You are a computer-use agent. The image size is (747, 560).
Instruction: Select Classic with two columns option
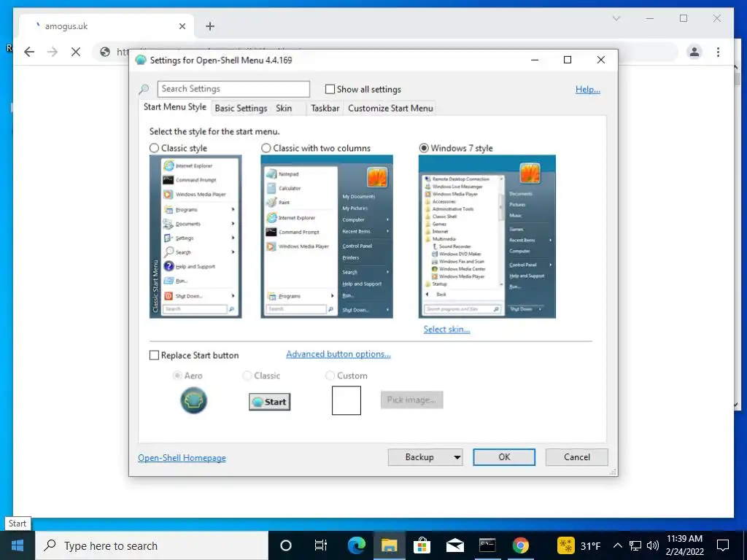click(266, 148)
